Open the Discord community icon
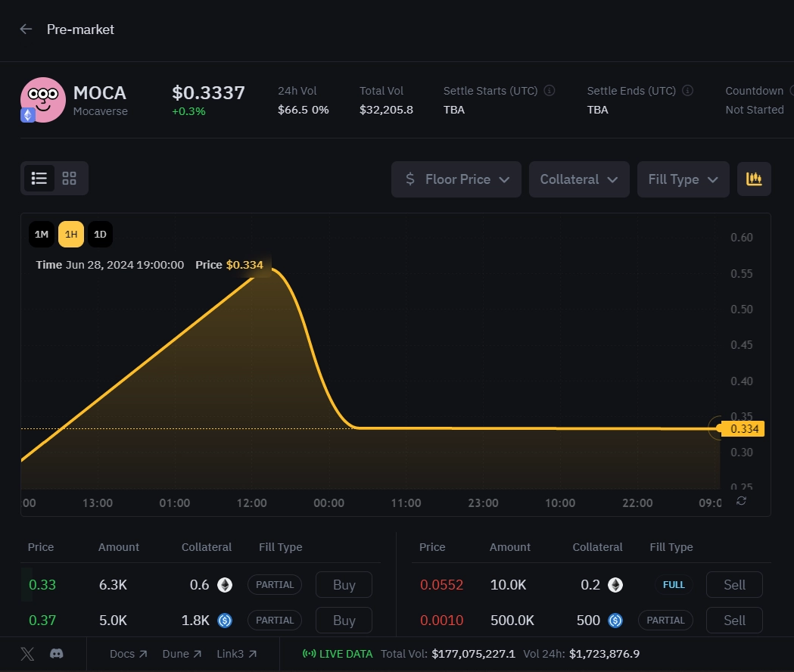 point(56,653)
